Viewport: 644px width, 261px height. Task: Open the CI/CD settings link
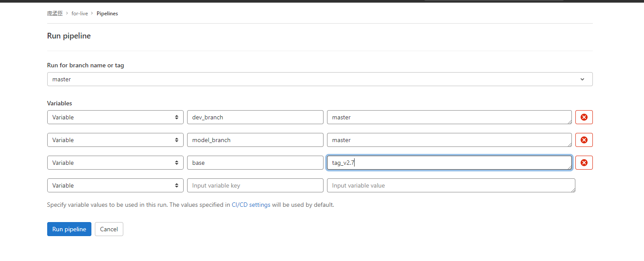coord(251,205)
